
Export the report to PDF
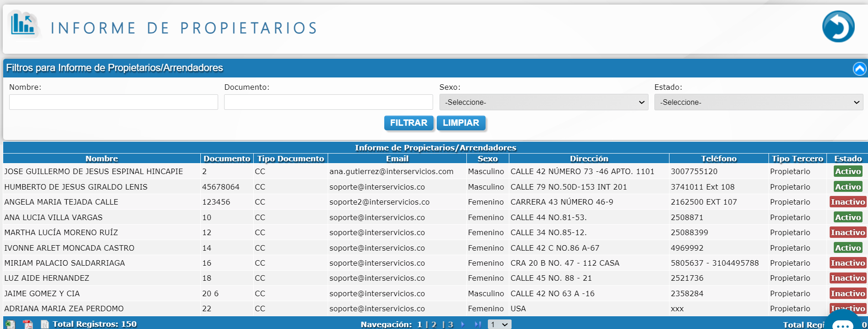tap(28, 324)
